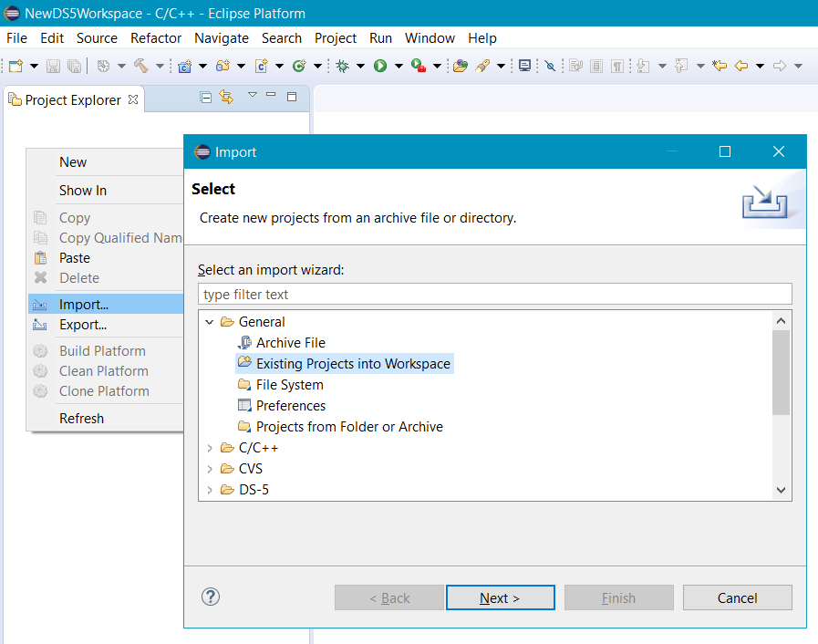Click the Next Annotation icon
The width and height of the screenshot is (818, 644).
(x=643, y=66)
